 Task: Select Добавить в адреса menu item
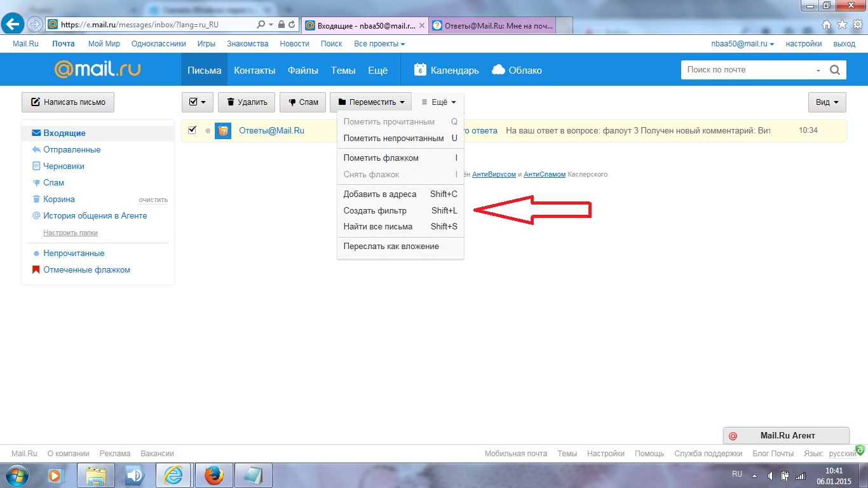pos(400,194)
